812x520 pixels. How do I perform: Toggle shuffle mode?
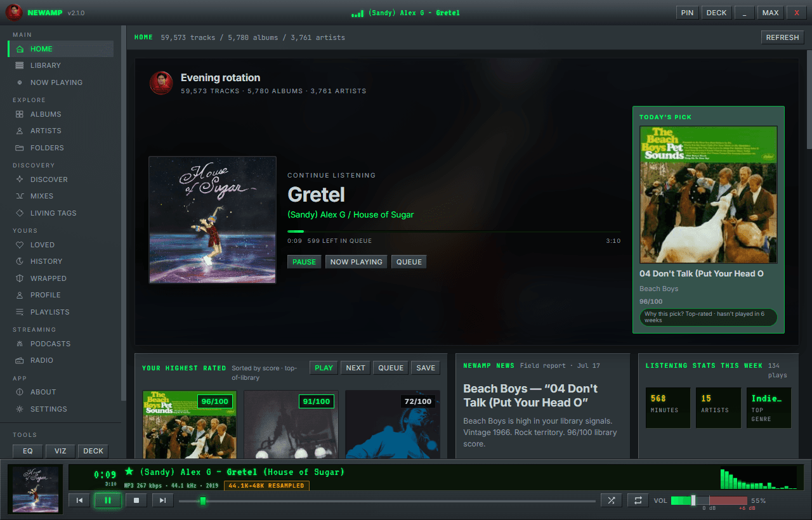pyautogui.click(x=612, y=500)
